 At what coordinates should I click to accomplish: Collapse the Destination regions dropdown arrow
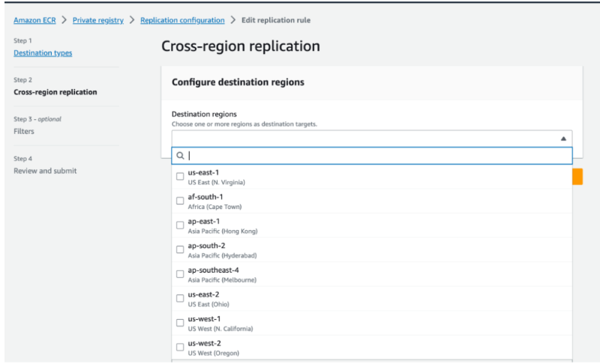[562, 139]
